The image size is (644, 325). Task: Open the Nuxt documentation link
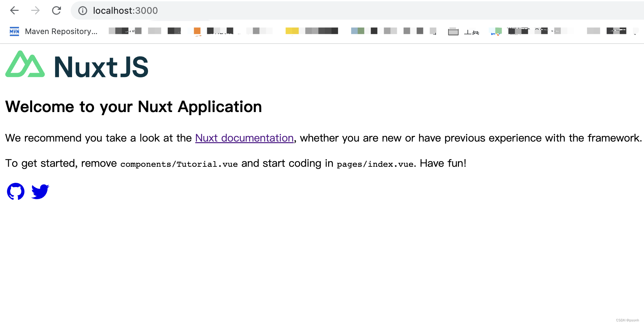(x=244, y=138)
